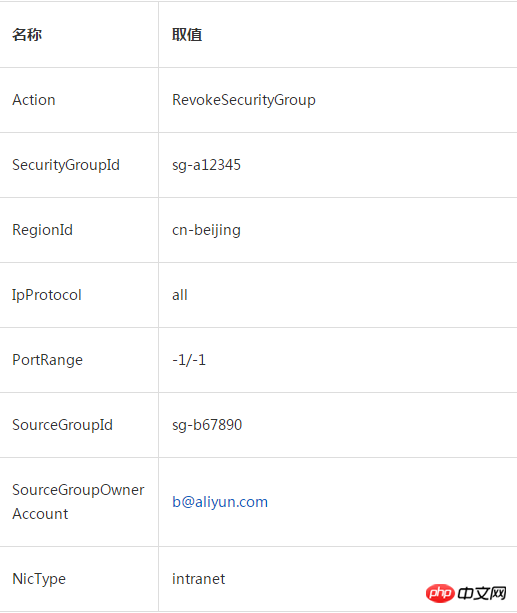Select the sg-b67890 value

207,425
